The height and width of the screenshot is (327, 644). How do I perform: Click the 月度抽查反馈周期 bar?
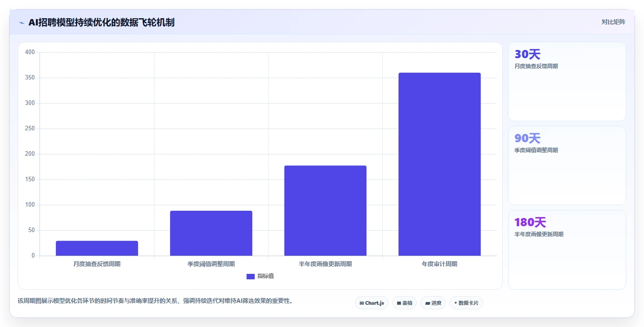[x=97, y=248]
